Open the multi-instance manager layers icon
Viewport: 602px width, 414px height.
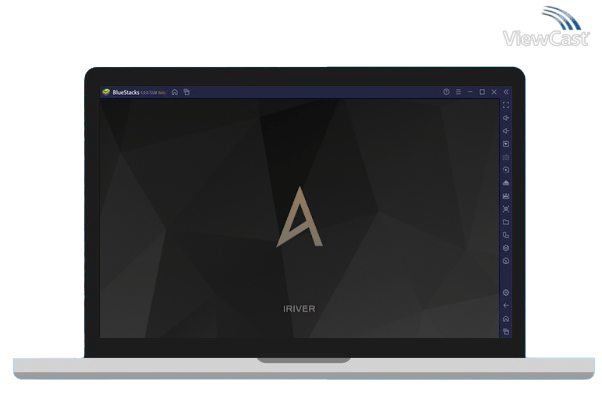(x=506, y=248)
